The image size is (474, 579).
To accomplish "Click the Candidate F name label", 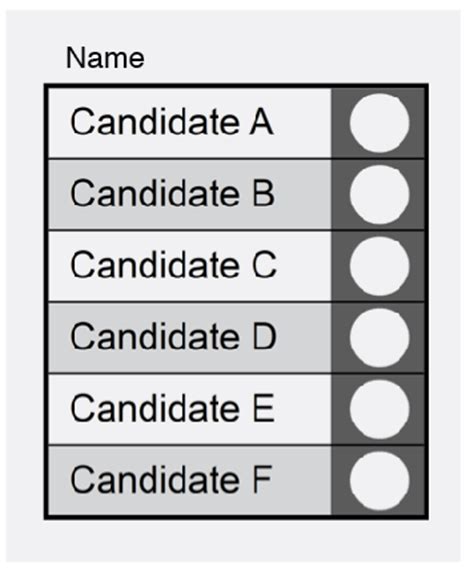I will (171, 480).
